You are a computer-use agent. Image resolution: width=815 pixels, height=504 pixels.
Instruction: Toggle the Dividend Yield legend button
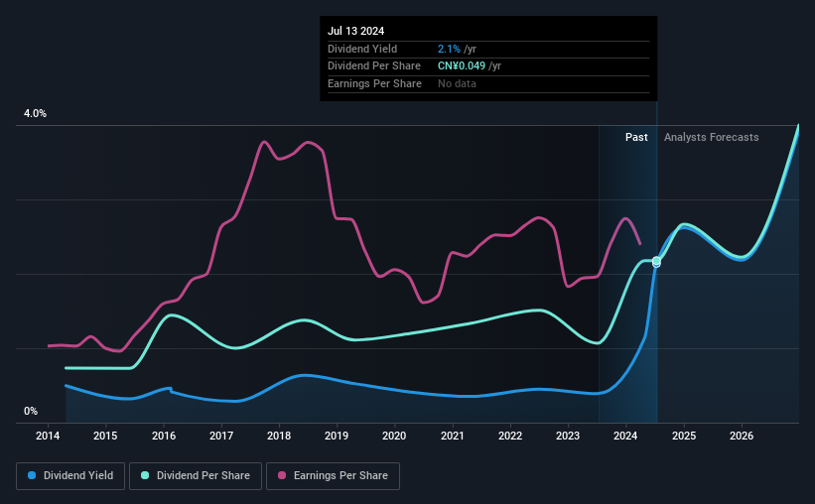point(70,476)
